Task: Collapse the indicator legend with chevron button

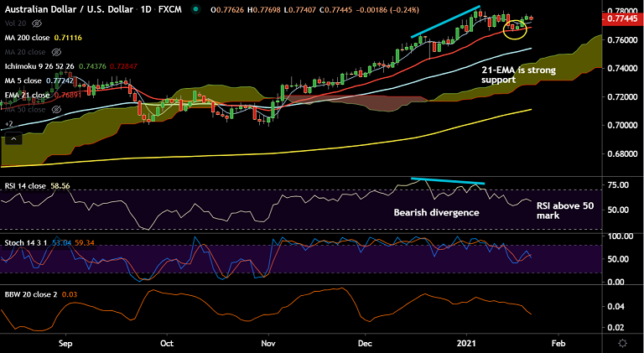Action: 13,139
